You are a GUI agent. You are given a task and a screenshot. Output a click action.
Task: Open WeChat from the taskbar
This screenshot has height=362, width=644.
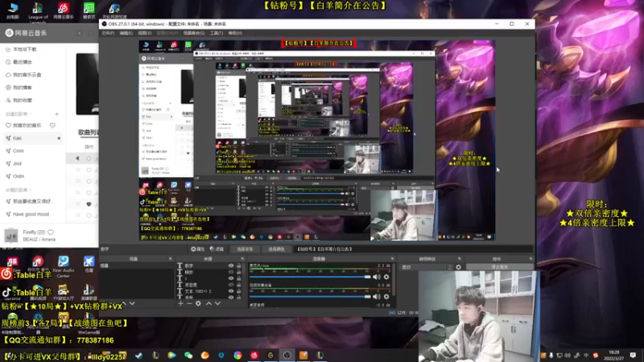tap(188, 356)
